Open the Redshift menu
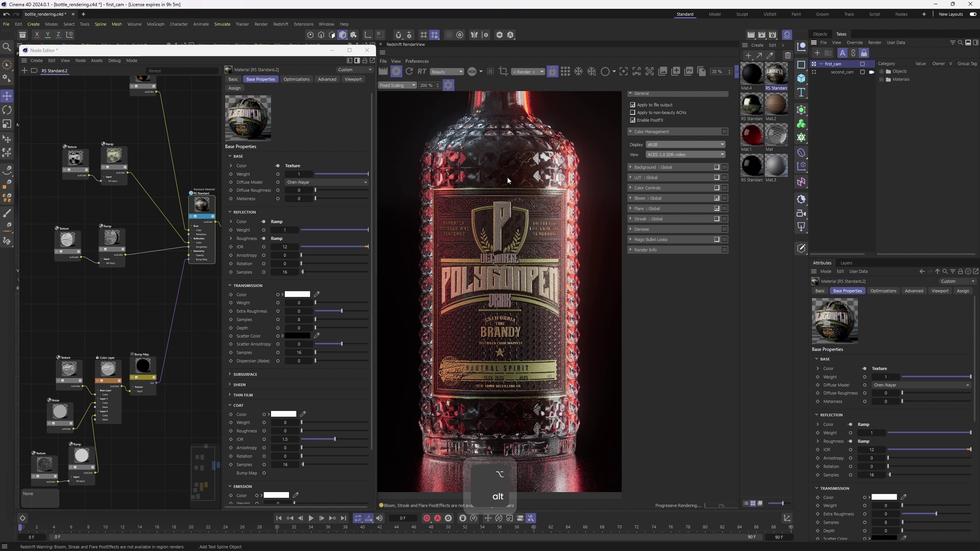The height and width of the screenshot is (551, 980). tap(281, 24)
